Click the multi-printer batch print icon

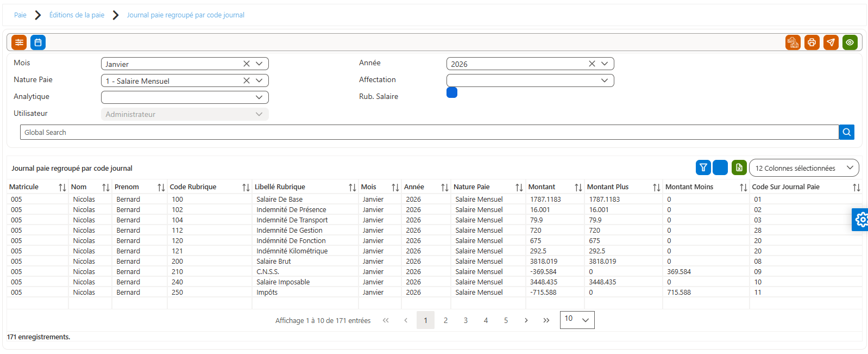tap(793, 42)
